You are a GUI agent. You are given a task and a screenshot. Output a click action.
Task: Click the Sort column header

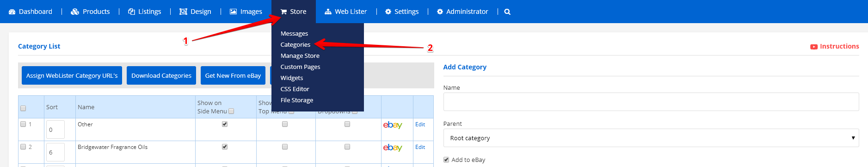52,107
